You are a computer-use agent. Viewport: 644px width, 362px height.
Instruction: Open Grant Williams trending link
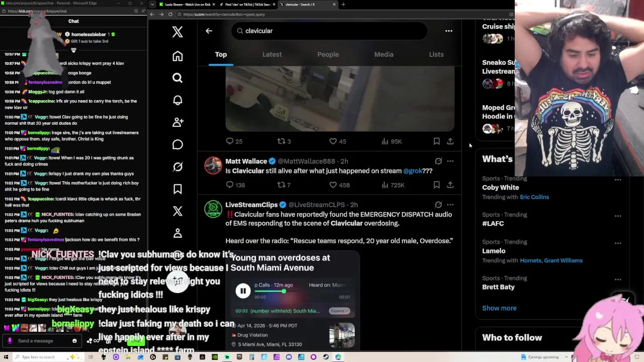pos(562,260)
